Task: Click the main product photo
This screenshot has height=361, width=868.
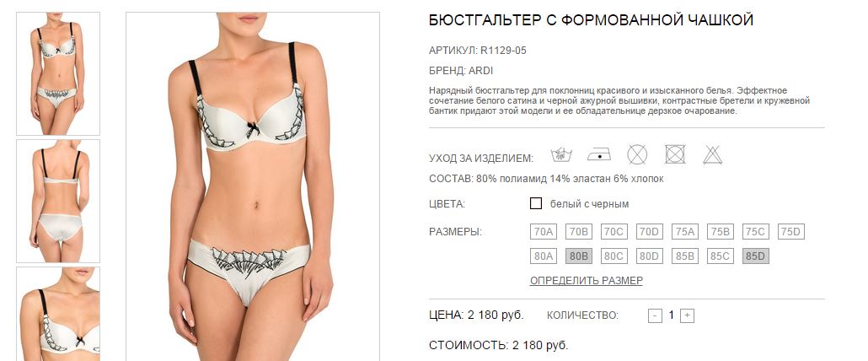Action: tap(253, 186)
